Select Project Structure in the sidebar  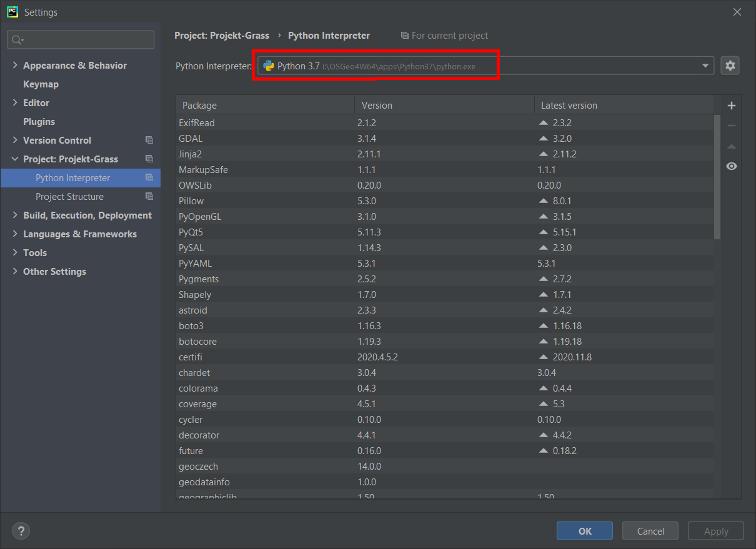coord(69,196)
